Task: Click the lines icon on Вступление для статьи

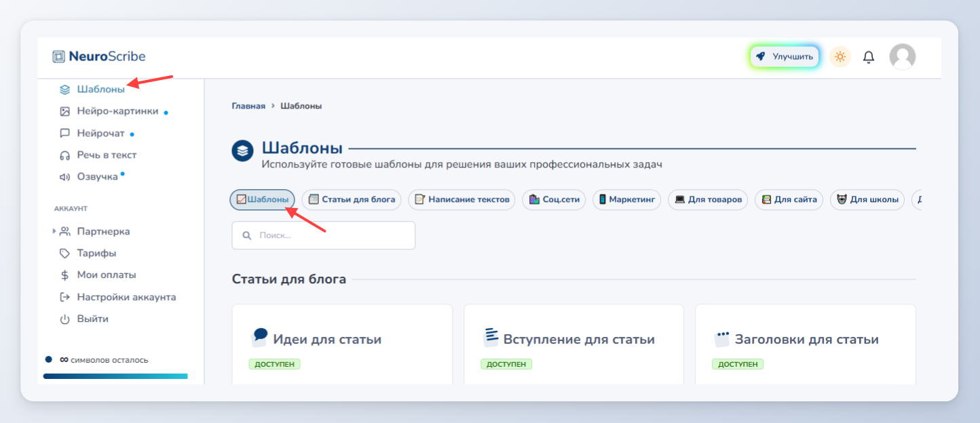Action: pyautogui.click(x=490, y=337)
